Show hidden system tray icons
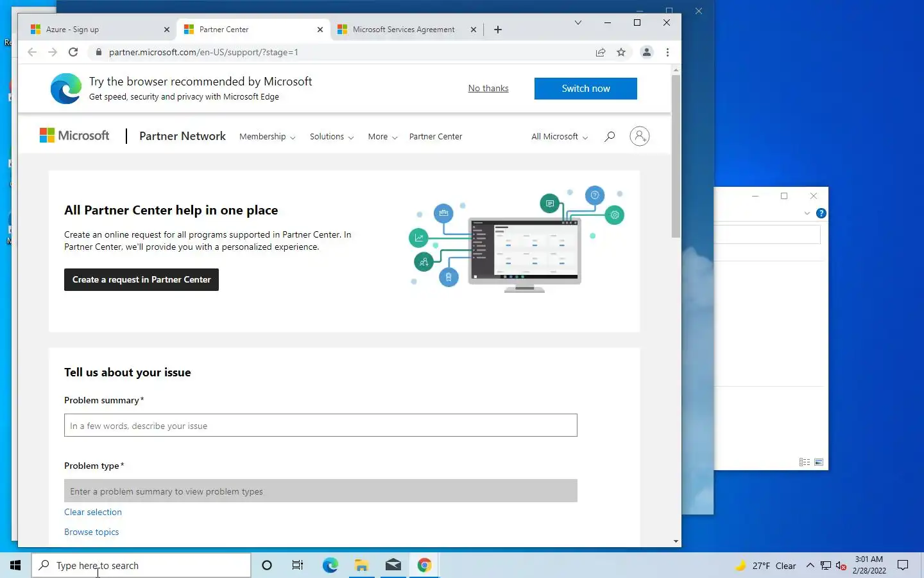This screenshot has height=578, width=924. (810, 565)
